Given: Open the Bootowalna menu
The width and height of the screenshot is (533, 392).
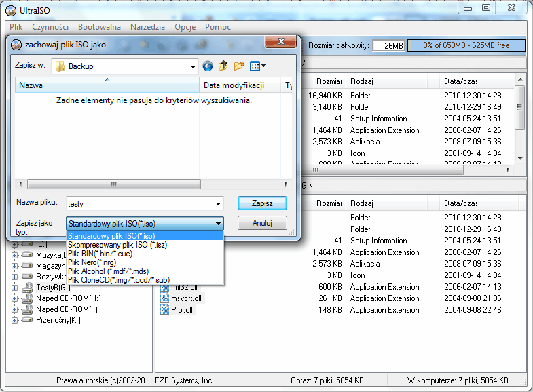Looking at the screenshot, I should (99, 27).
